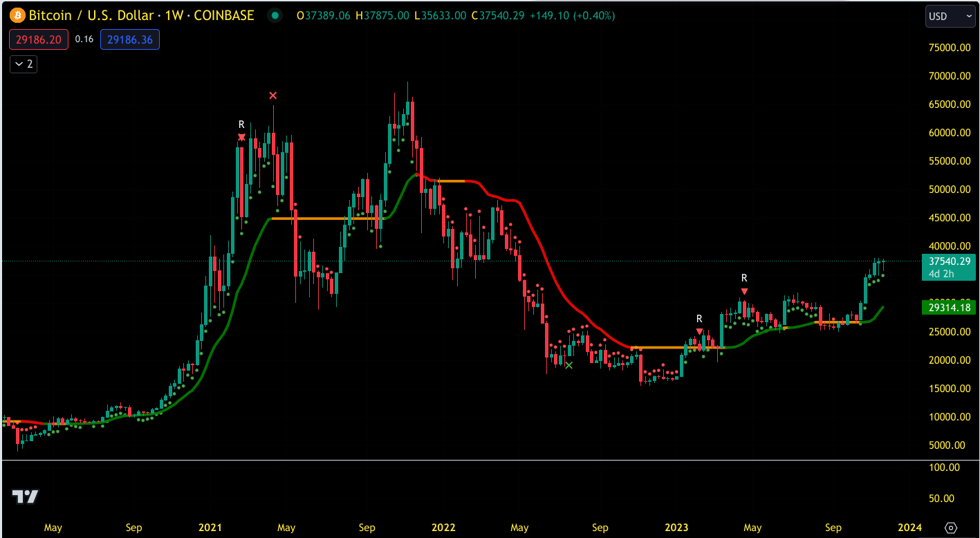Open chart settings gear on time axis

coord(951,528)
